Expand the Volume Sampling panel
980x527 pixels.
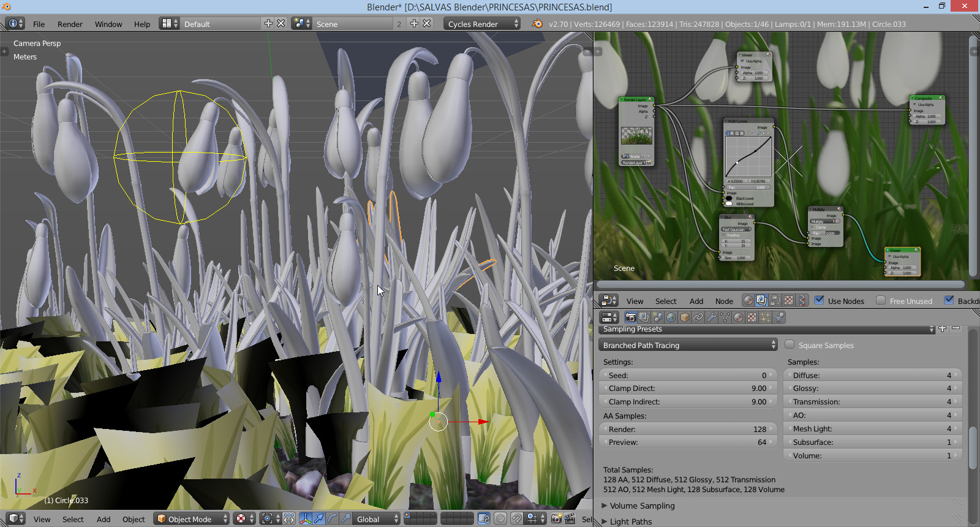click(642, 506)
